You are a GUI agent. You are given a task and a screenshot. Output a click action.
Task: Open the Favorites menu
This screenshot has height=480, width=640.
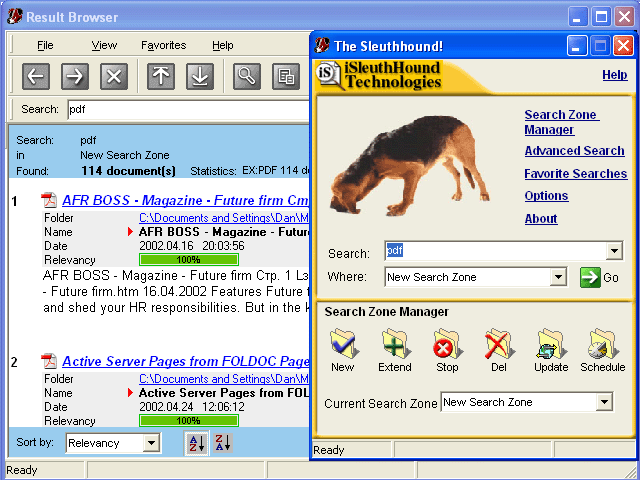click(164, 45)
